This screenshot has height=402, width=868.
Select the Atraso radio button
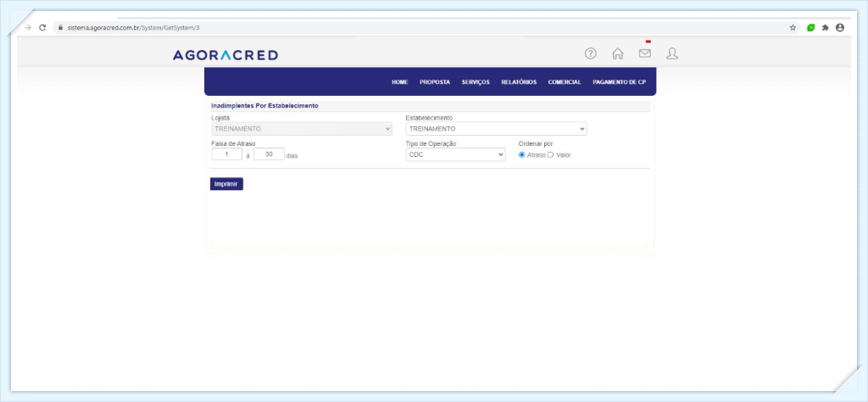click(x=522, y=155)
